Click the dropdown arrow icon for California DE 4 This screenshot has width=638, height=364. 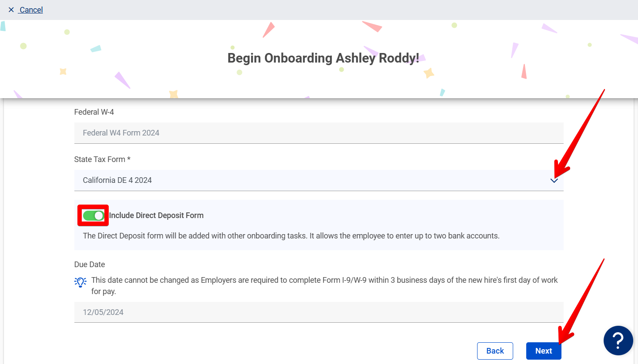554,180
